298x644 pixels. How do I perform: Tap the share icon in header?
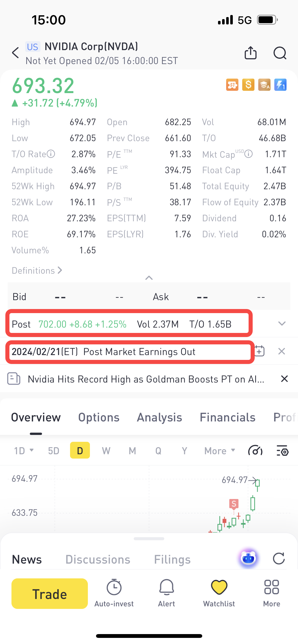250,53
